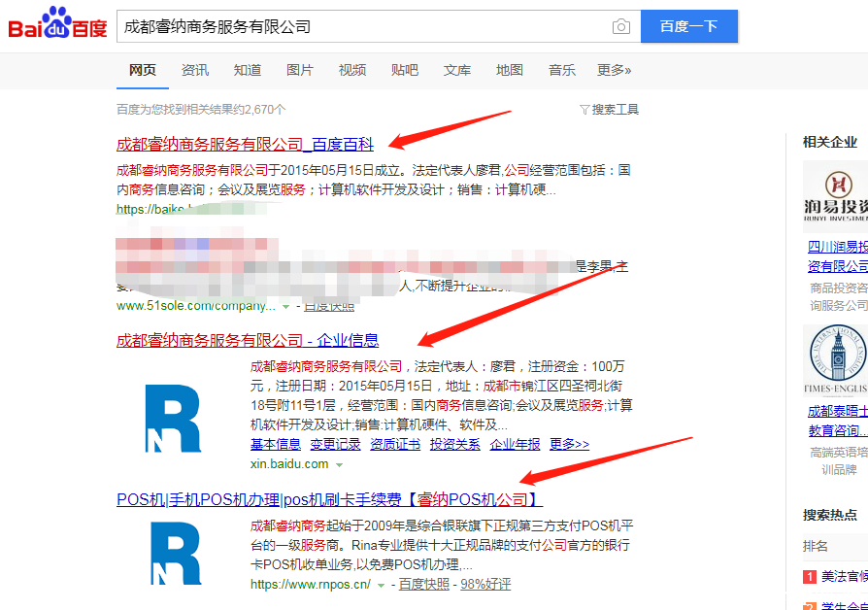Expand the 更多» menu
The height and width of the screenshot is (610, 868).
pos(615,70)
